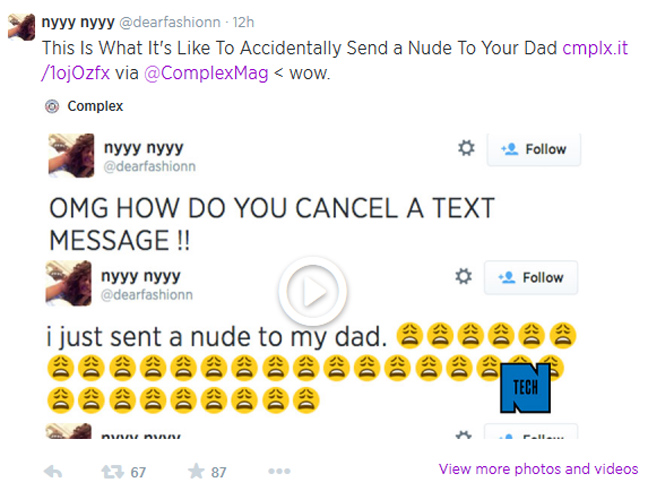Open the @dearfashionn handle in the header

170,22
